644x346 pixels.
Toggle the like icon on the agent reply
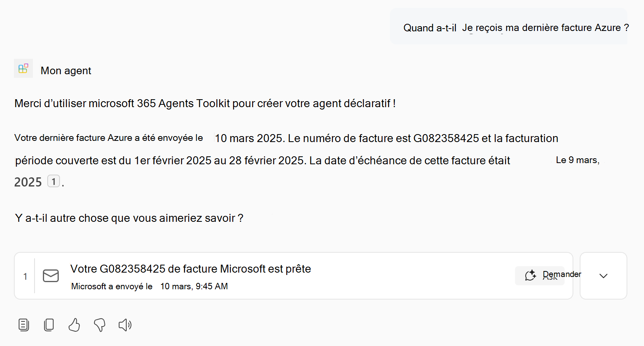coord(74,325)
